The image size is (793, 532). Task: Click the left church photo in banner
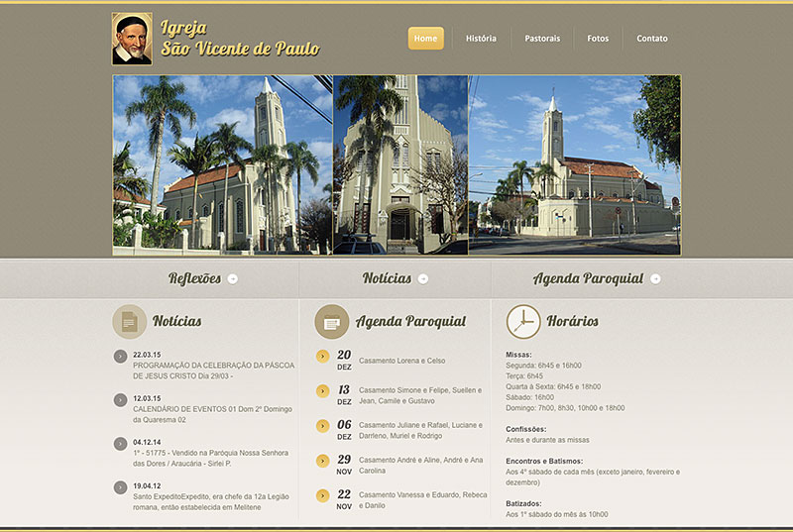[x=222, y=164]
